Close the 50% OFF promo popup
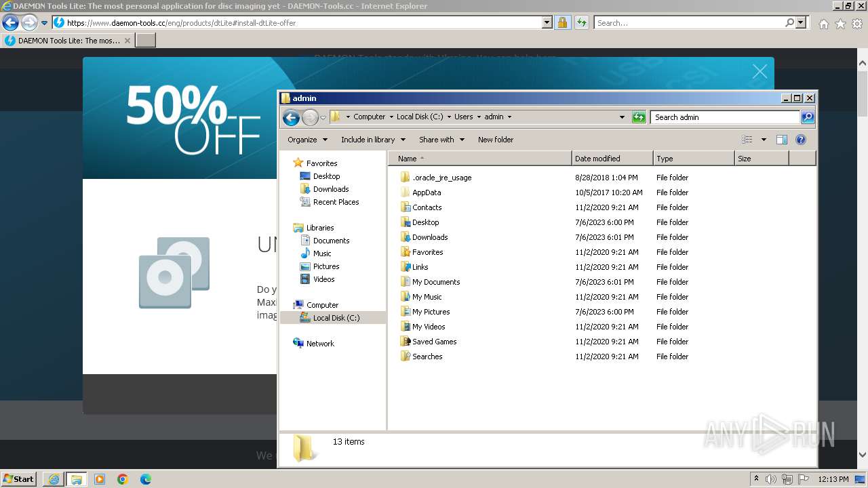The height and width of the screenshot is (488, 868). [x=760, y=71]
